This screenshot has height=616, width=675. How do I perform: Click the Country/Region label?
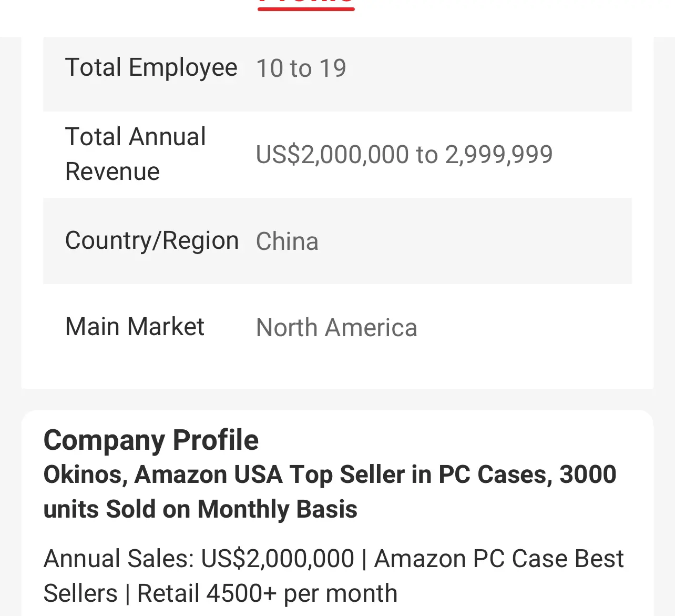(x=152, y=241)
